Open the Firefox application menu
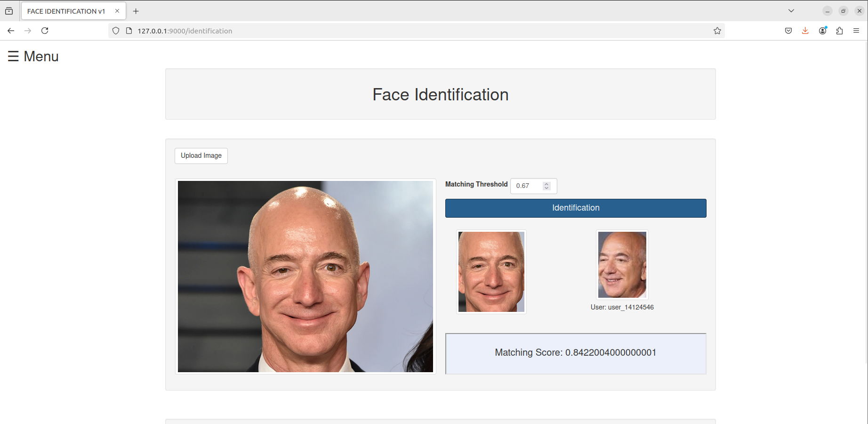The width and height of the screenshot is (868, 424). [x=856, y=31]
